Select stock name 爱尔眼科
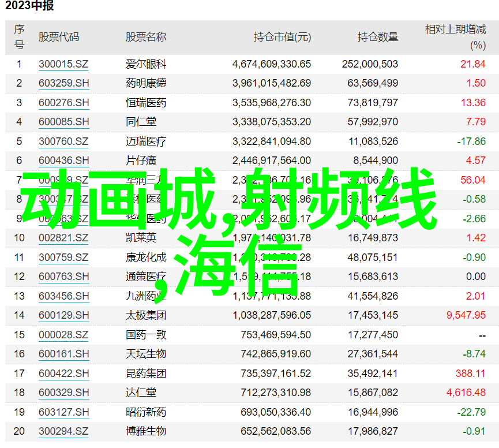 [x=146, y=64]
